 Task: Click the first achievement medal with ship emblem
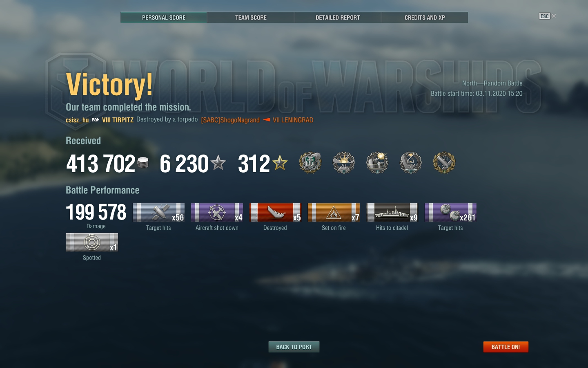click(x=310, y=163)
